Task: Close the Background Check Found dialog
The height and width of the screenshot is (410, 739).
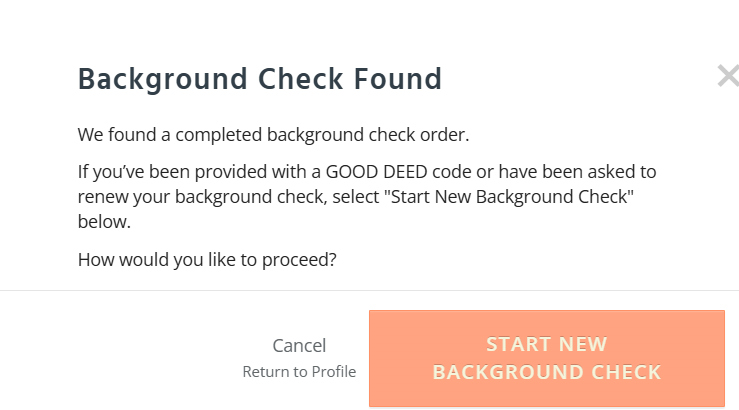Action: coord(727,77)
